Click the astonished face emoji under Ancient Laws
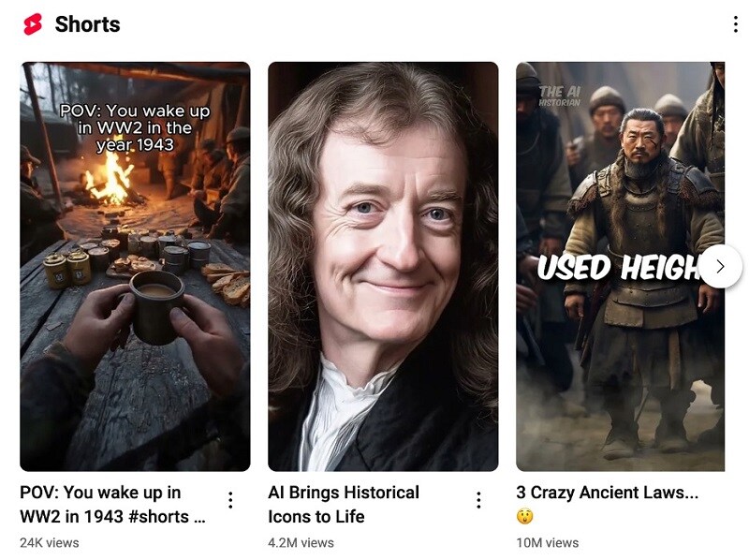The width and height of the screenshot is (749, 560). (524, 517)
